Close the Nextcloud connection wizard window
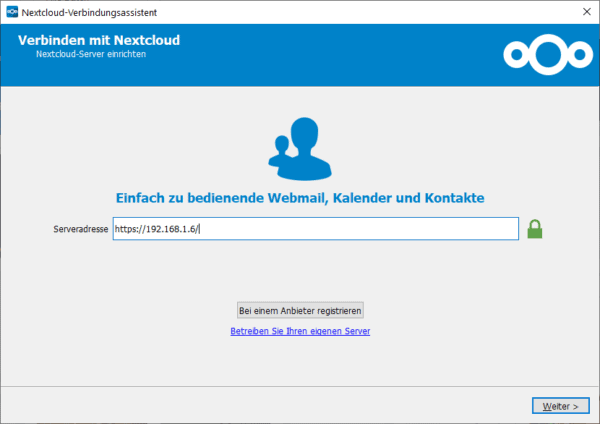Viewport: 600px width, 424px height. 582,11
